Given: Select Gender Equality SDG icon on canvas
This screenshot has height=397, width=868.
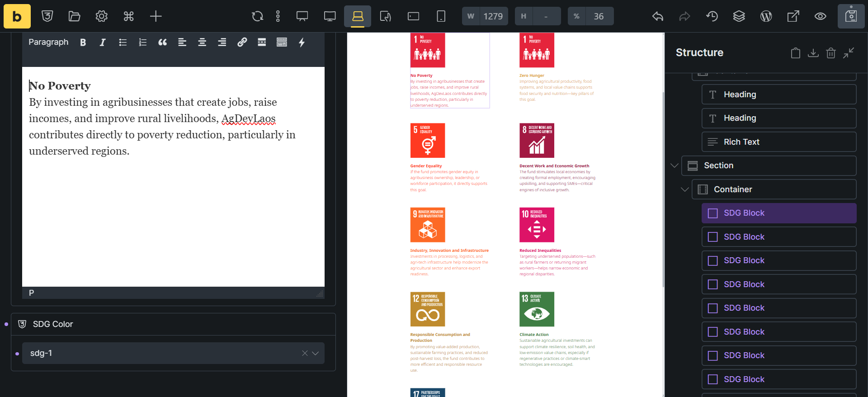Looking at the screenshot, I should click(x=428, y=141).
